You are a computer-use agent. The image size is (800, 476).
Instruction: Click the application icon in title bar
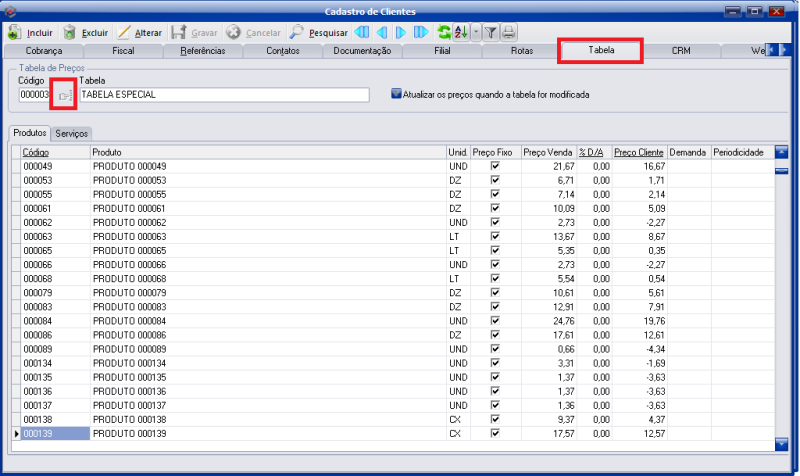point(9,11)
